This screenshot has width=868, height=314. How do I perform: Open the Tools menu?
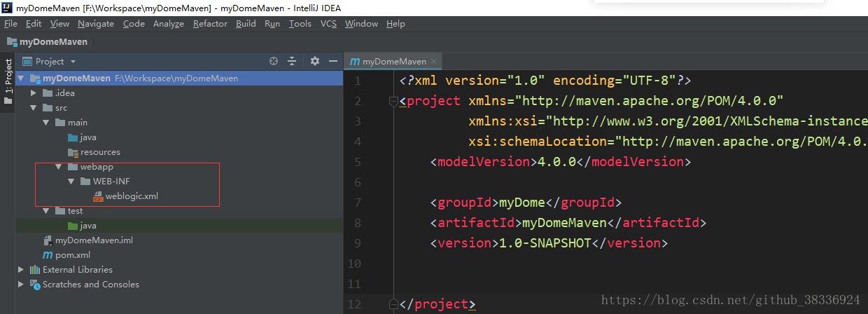point(300,24)
